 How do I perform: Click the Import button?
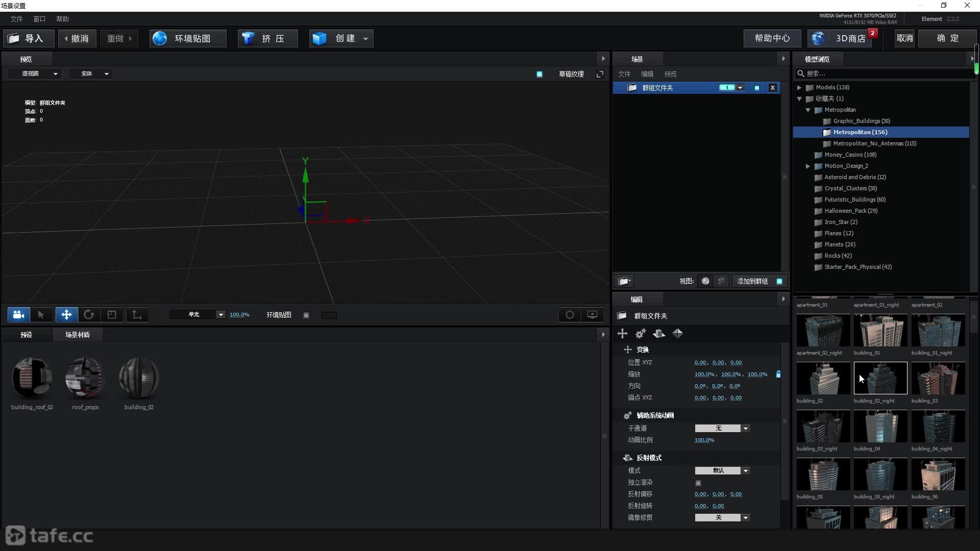tap(28, 38)
